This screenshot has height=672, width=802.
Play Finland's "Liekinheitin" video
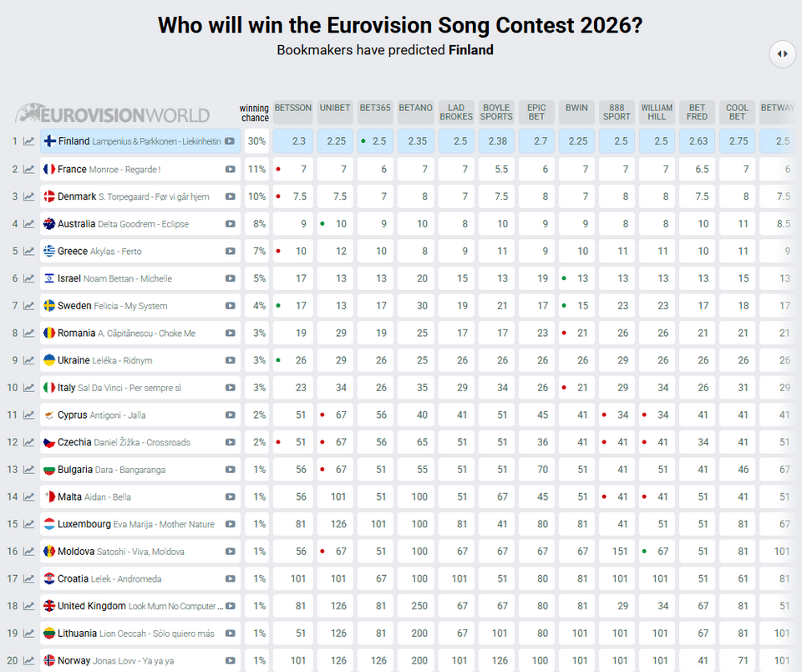coord(231,140)
